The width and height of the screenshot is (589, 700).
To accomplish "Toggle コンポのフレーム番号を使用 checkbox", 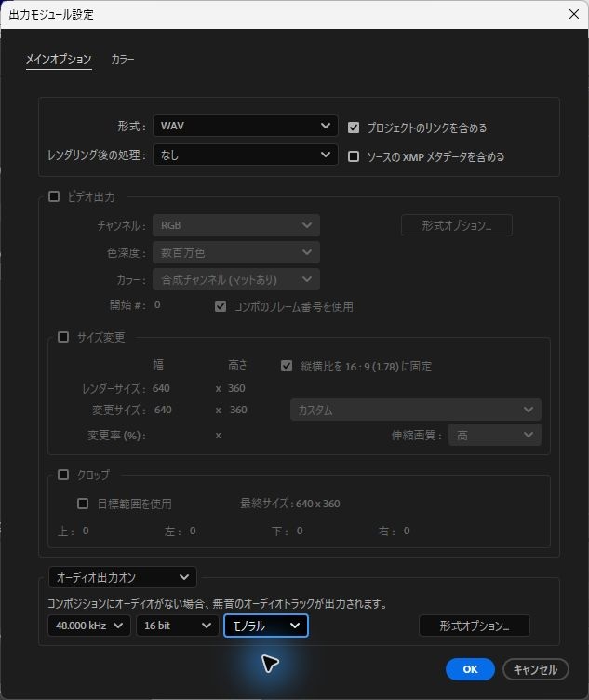I will click(x=221, y=306).
